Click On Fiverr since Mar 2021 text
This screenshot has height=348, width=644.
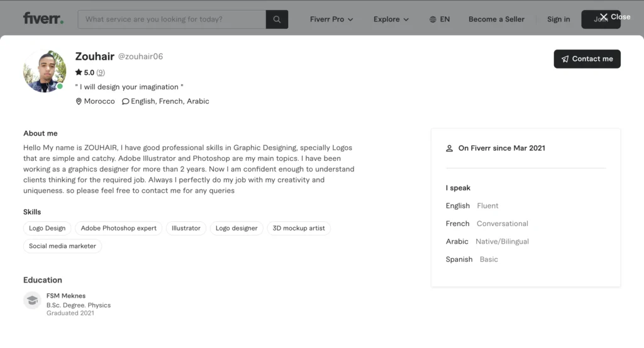(x=501, y=148)
